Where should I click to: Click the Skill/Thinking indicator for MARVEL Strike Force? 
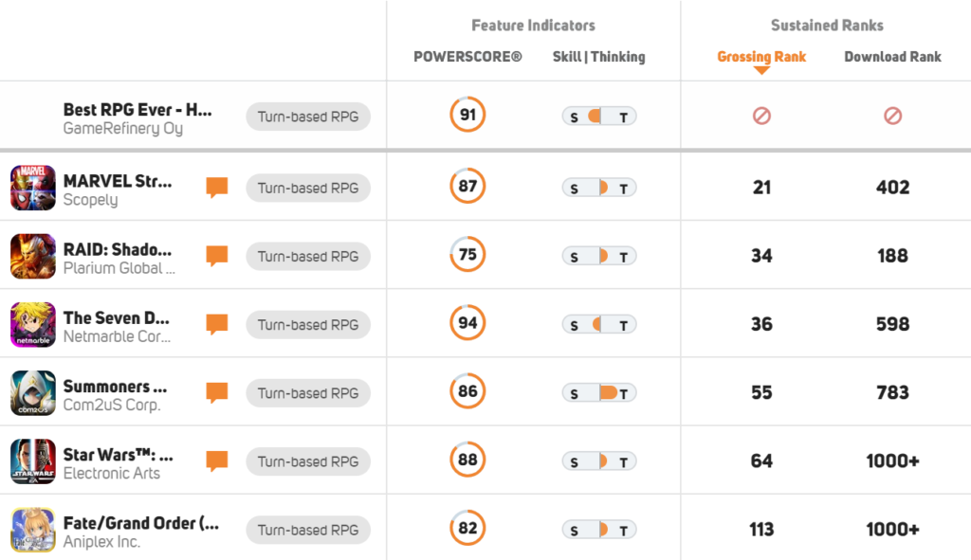598,188
